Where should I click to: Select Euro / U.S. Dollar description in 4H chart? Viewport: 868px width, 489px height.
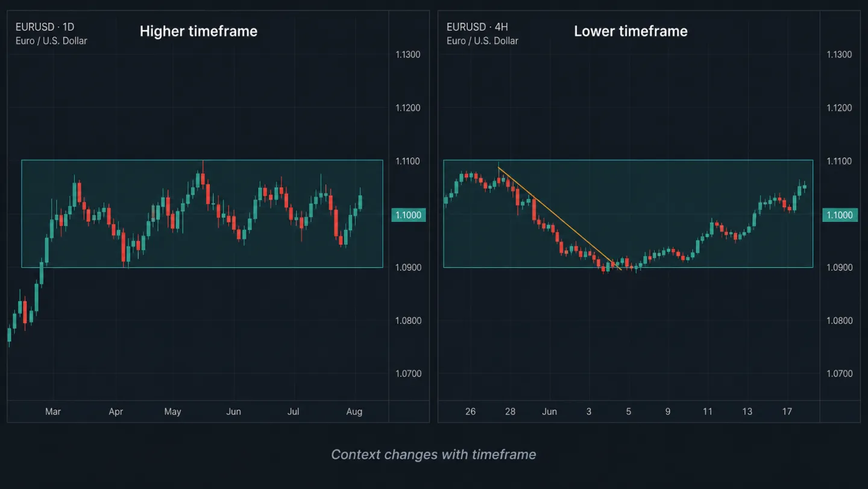pyautogui.click(x=482, y=41)
